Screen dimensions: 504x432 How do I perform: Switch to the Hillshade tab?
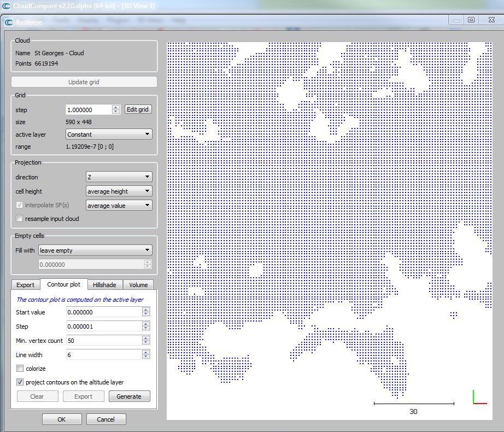point(104,285)
